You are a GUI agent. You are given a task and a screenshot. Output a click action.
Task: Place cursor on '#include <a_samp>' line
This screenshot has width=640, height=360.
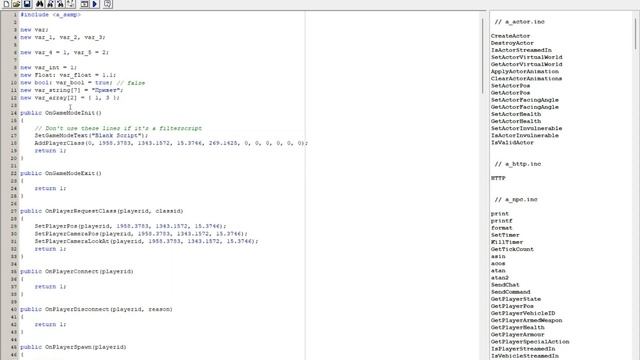pyautogui.click(x=51, y=15)
